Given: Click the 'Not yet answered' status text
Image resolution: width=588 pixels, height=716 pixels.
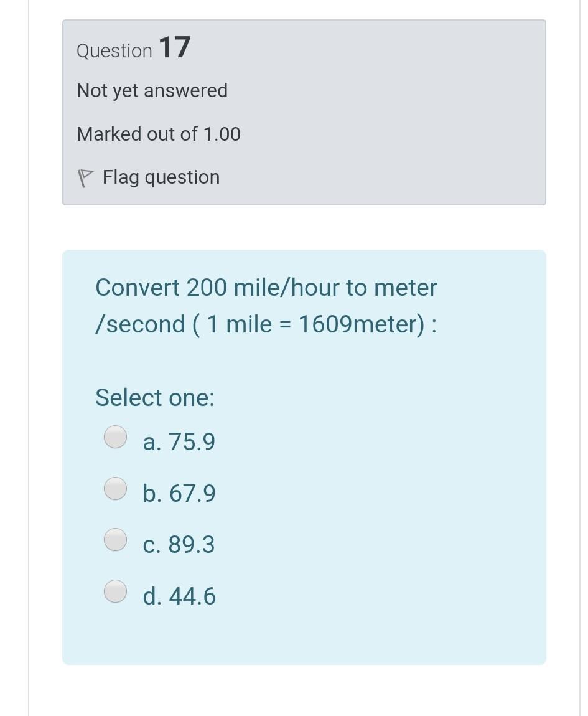Looking at the screenshot, I should click(152, 91).
